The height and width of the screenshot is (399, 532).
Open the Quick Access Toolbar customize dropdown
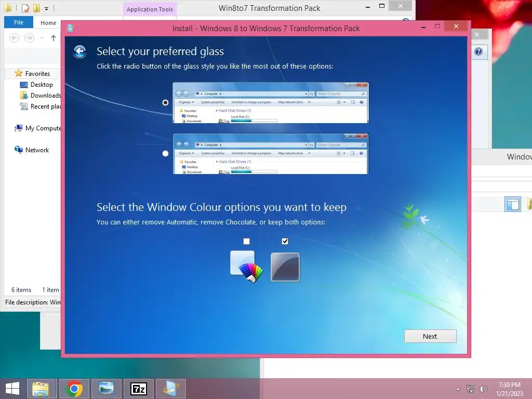pos(46,8)
